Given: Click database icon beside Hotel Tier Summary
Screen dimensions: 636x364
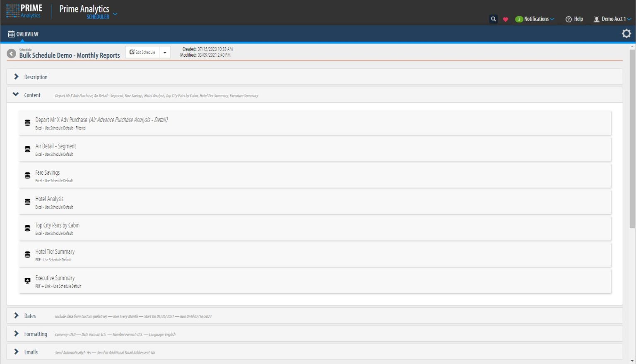Looking at the screenshot, I should [27, 255].
